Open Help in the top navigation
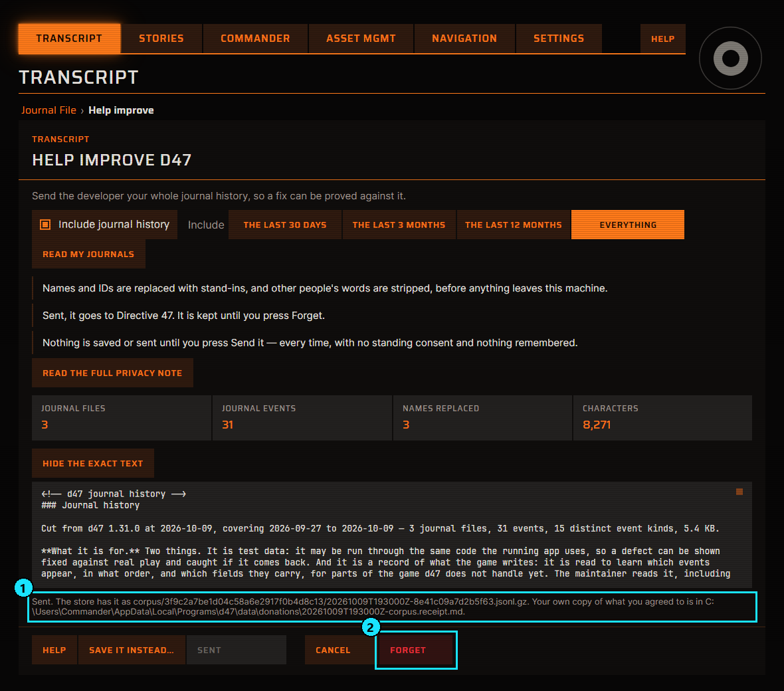 pos(662,39)
